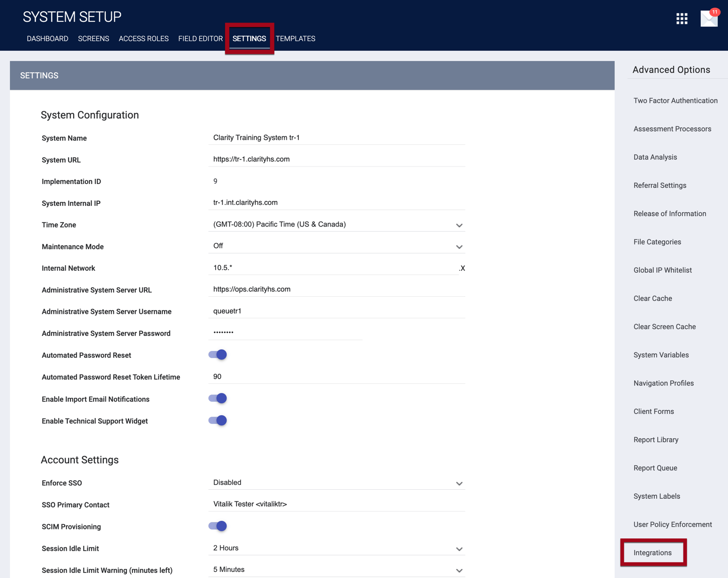728x578 pixels.
Task: Open the Screens section
Action: coord(93,39)
